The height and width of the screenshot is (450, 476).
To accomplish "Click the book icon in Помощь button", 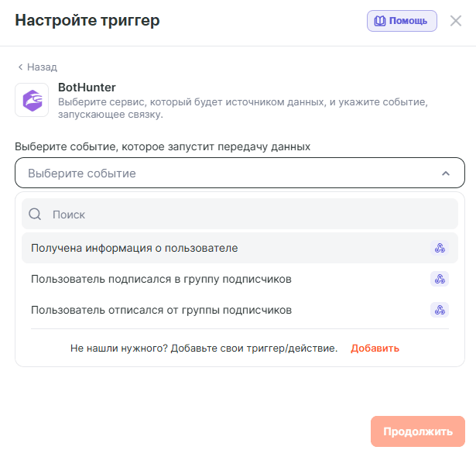I will 379,21.
